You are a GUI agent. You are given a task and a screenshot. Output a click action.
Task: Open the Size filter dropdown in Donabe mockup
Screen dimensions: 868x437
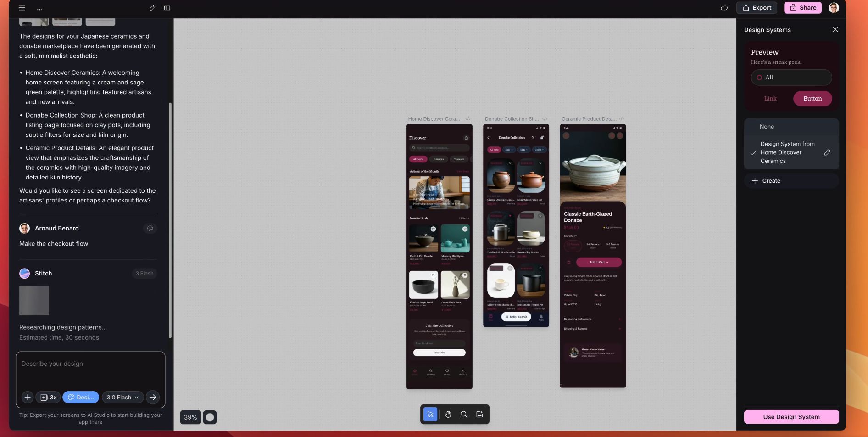coord(509,150)
